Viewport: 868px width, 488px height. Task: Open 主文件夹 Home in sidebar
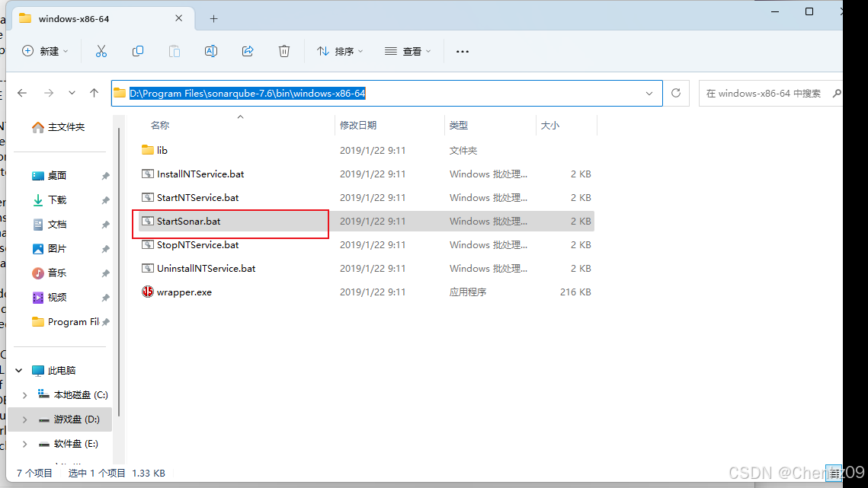(x=59, y=127)
